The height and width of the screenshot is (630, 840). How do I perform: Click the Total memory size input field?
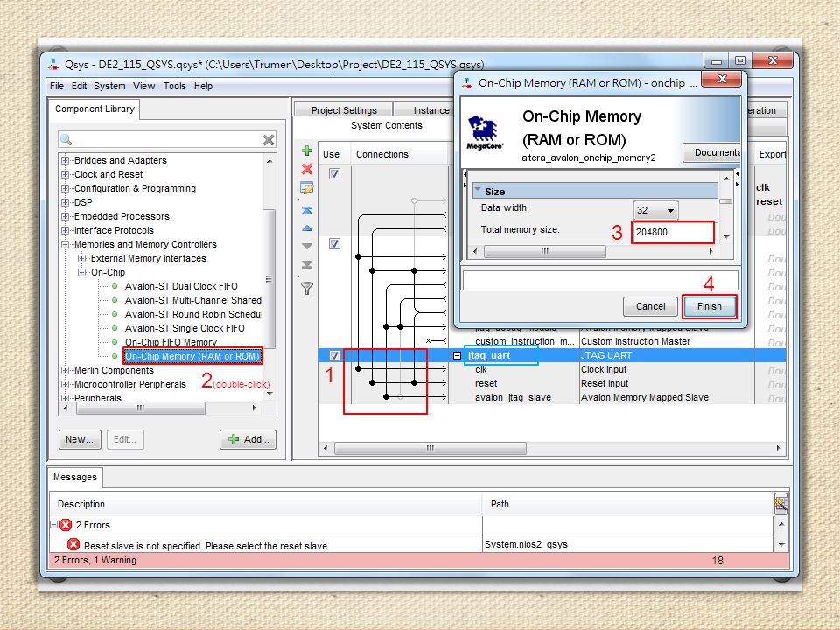tap(673, 232)
